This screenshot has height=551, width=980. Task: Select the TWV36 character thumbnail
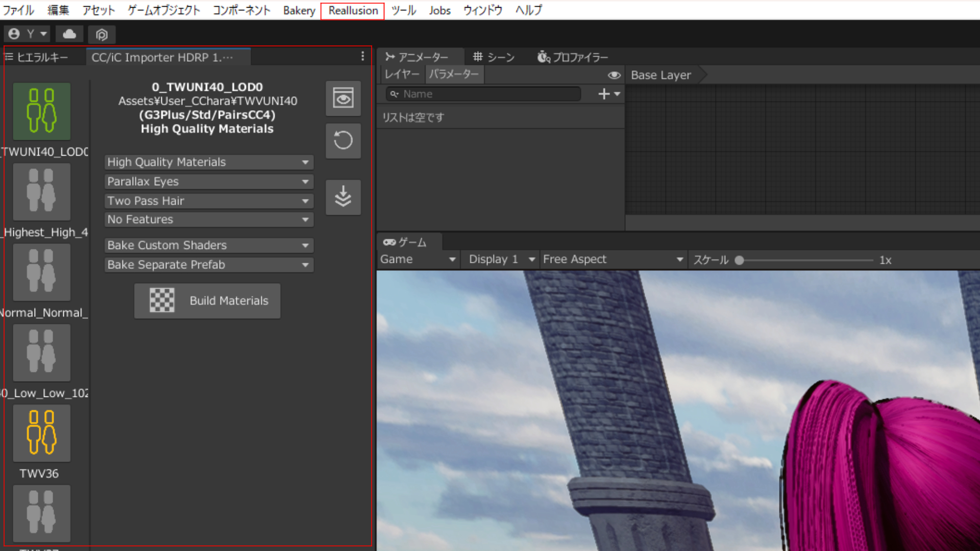tap(41, 433)
